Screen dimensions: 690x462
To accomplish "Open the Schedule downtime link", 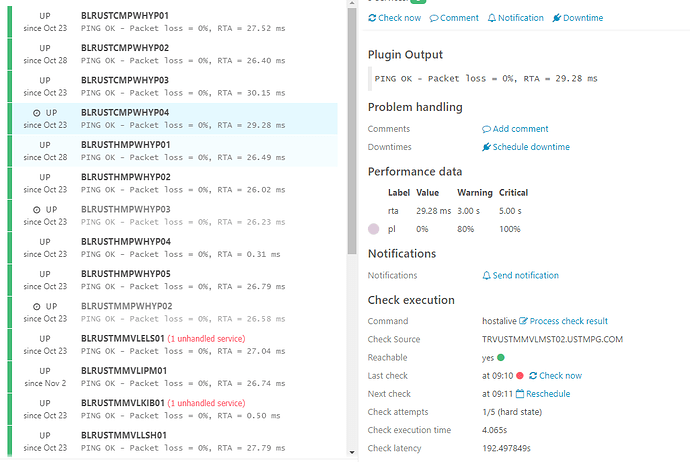I will click(526, 147).
